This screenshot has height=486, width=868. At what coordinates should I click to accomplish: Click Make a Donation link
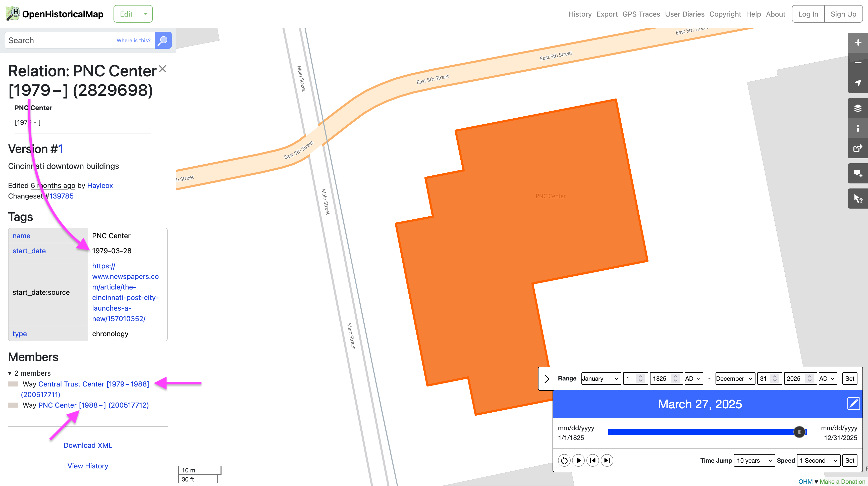coord(842,482)
